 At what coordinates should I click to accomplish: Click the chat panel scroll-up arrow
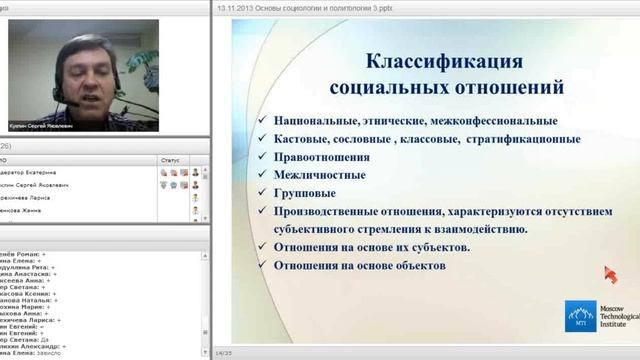click(x=205, y=256)
